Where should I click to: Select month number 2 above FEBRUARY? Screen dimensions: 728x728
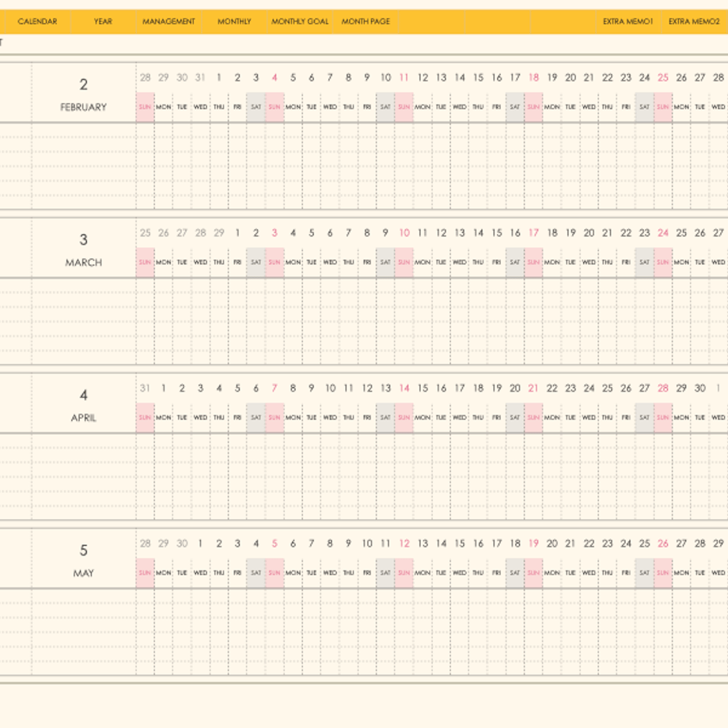pyautogui.click(x=84, y=85)
